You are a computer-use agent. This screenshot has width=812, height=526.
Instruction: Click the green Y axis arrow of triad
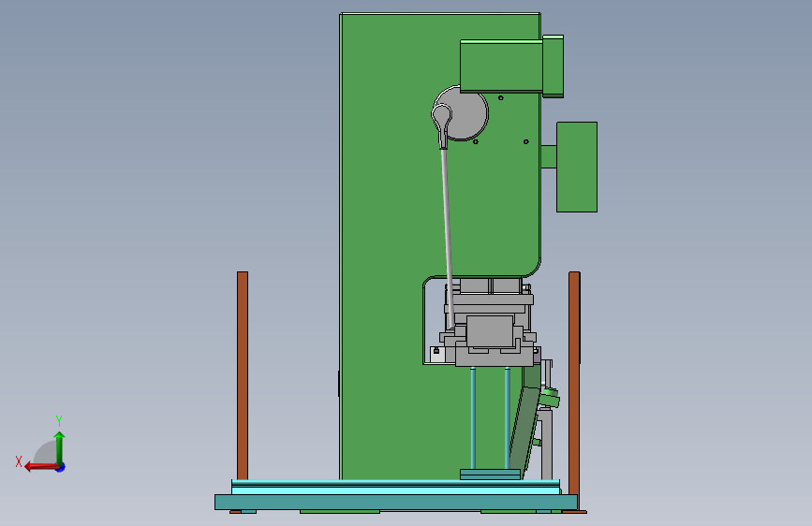point(60,447)
